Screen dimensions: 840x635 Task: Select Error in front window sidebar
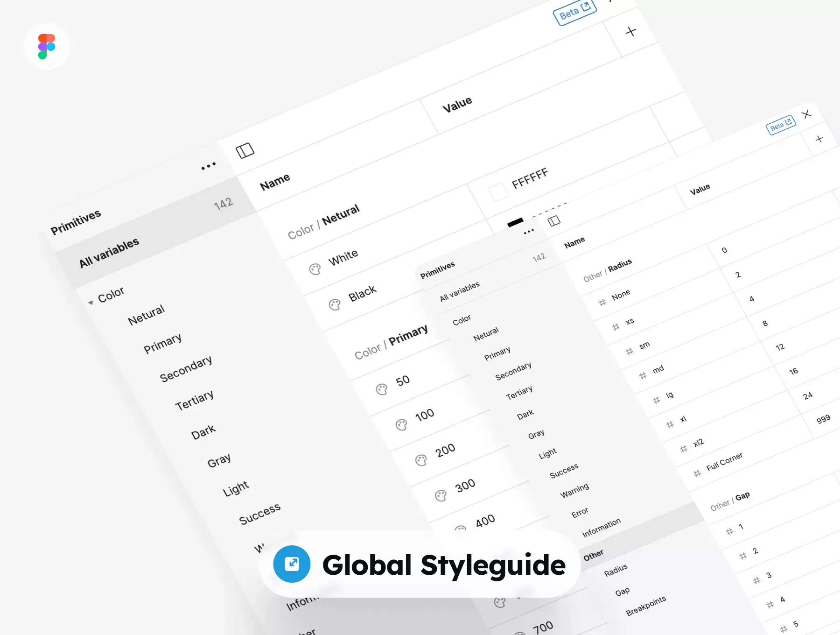[580, 513]
